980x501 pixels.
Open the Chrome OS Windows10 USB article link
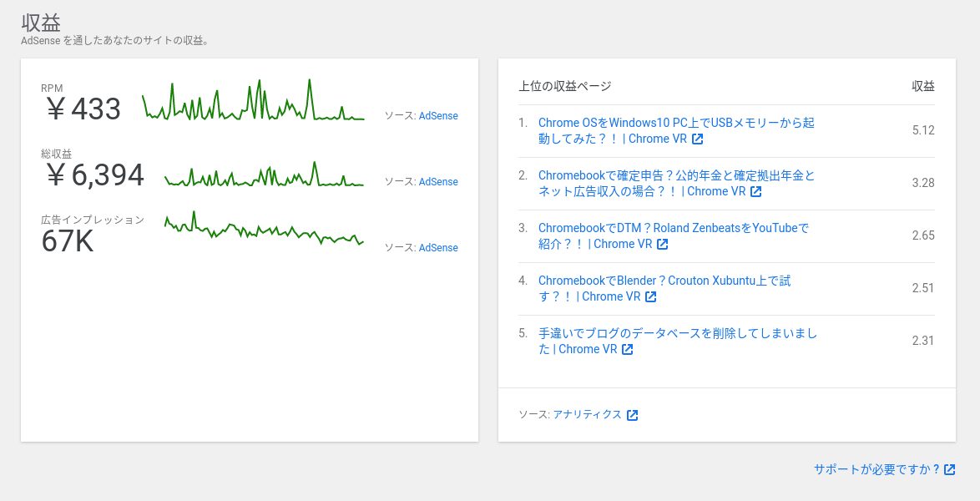676,131
